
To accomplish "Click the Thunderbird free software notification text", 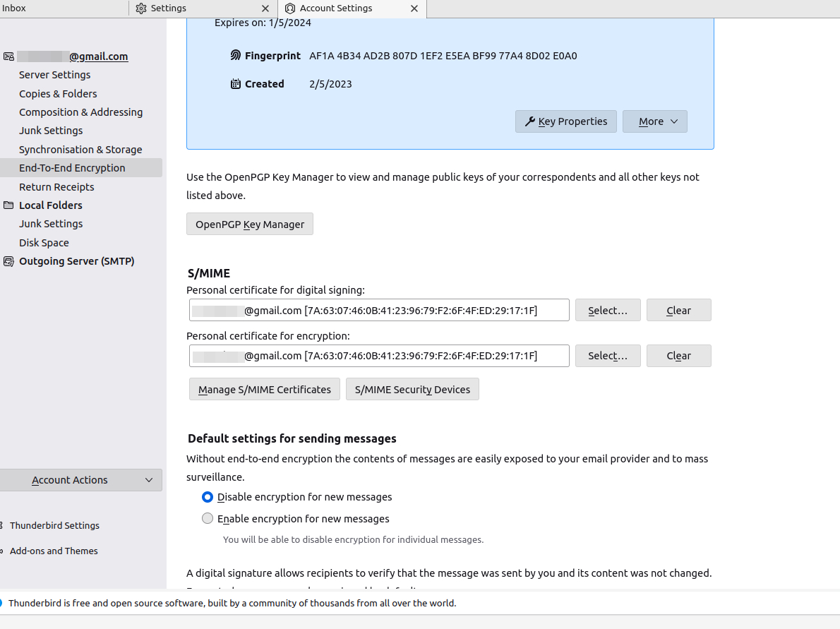I will pyautogui.click(x=232, y=604).
